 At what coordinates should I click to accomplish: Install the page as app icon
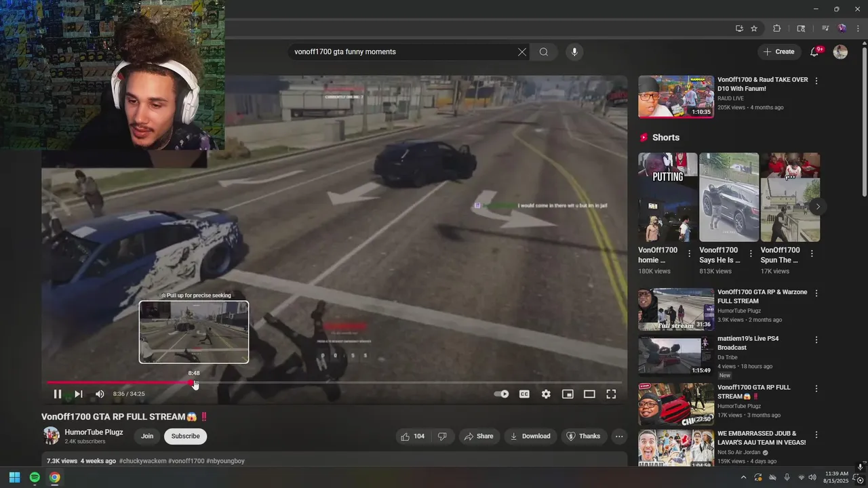pos(739,28)
